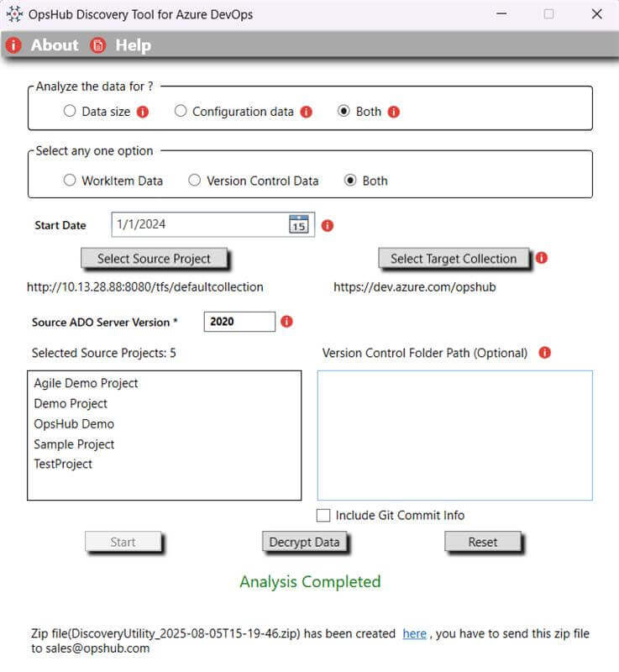Click the Reset button
Viewport: 619px width, 672px height.
(x=483, y=542)
